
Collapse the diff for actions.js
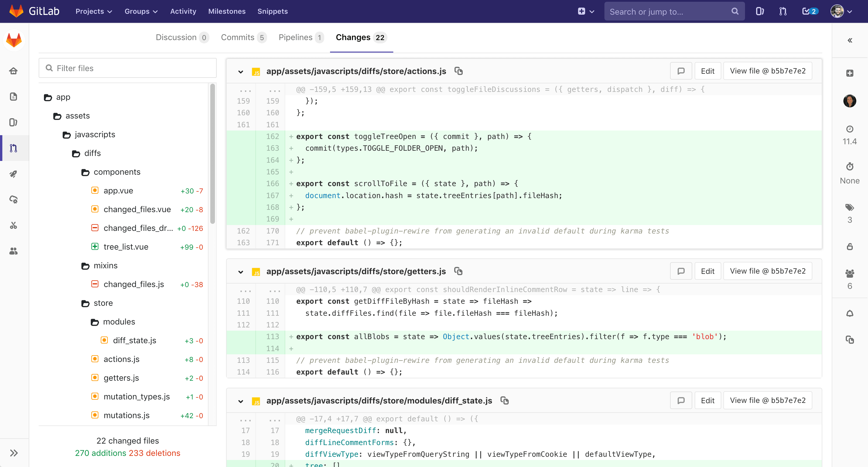241,72
